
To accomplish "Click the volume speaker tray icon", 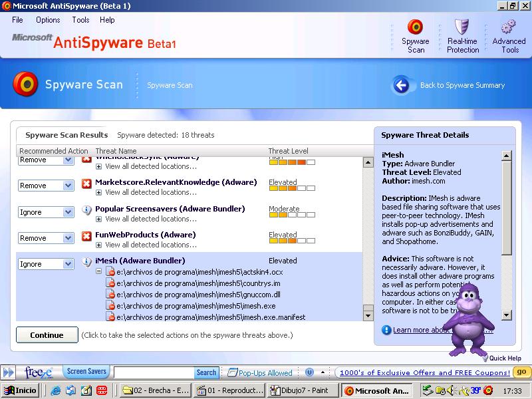I will [451, 390].
